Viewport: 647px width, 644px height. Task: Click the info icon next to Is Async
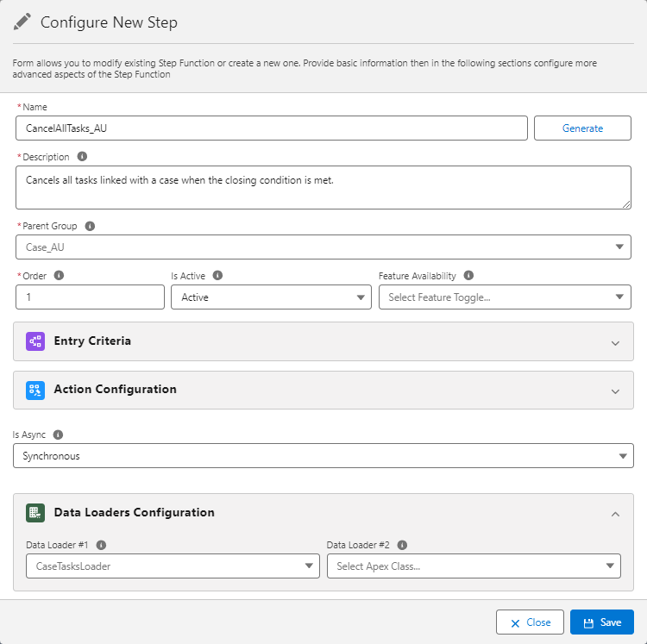(x=58, y=435)
